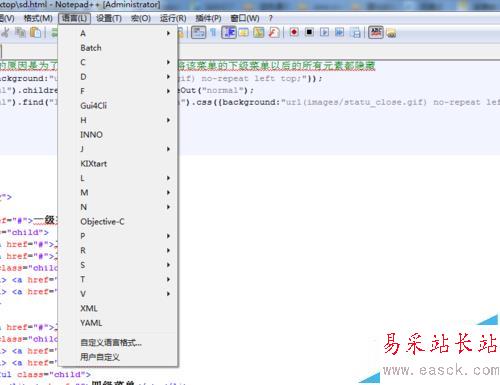Close the open 语言(L) menu header
Screen dimensions: 500x385
[x=74, y=18]
